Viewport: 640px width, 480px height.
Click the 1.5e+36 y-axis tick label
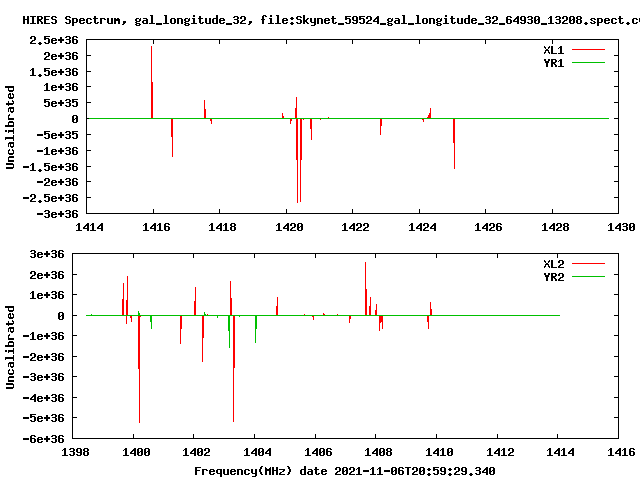point(53,72)
